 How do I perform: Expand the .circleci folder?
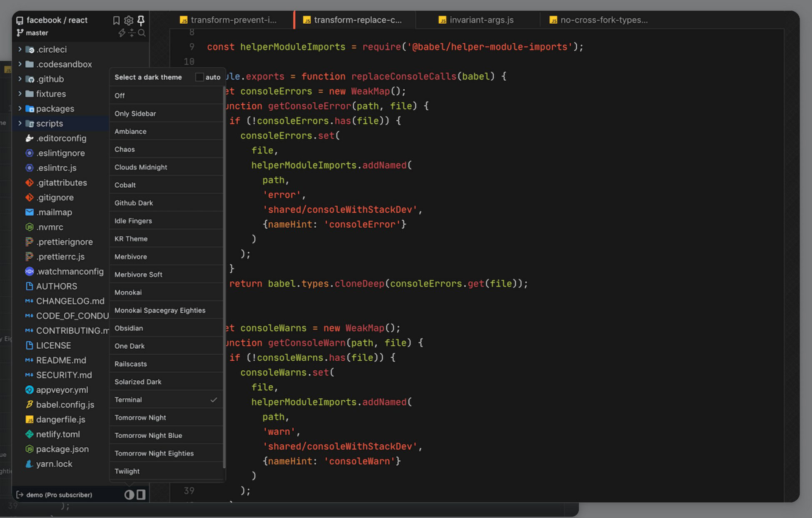point(20,49)
